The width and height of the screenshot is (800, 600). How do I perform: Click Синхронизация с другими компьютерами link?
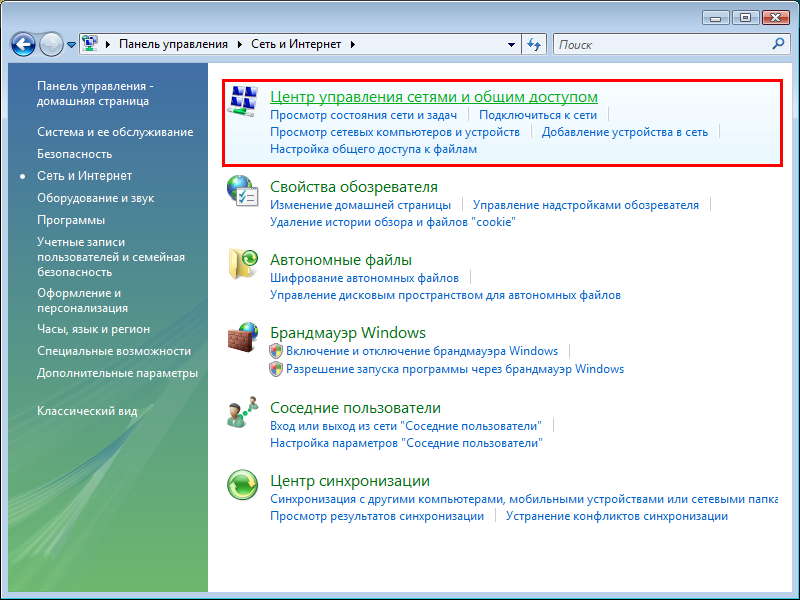tap(524, 499)
